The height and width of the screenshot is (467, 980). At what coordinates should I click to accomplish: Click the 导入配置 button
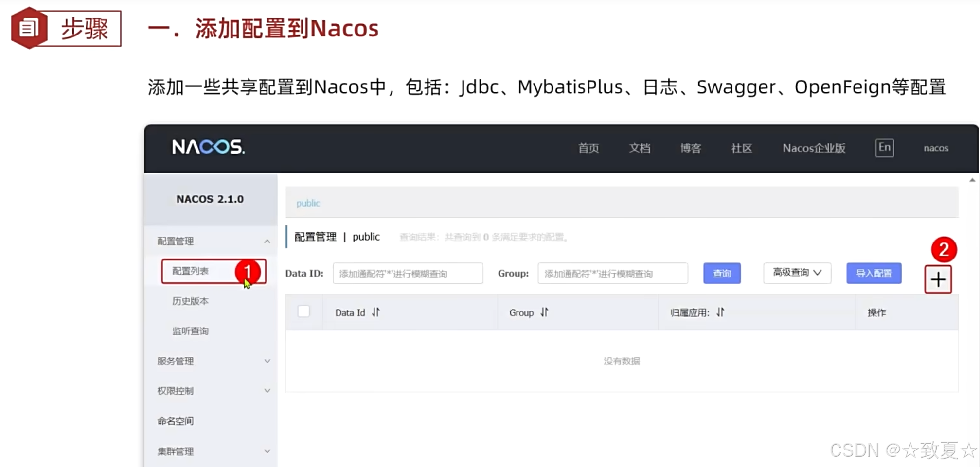[x=873, y=273]
